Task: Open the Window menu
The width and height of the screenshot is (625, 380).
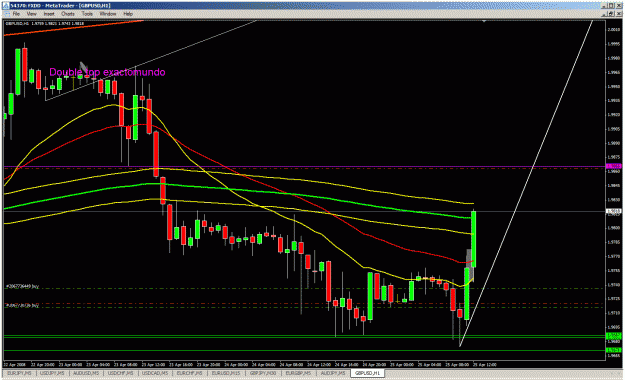Action: click(x=108, y=14)
